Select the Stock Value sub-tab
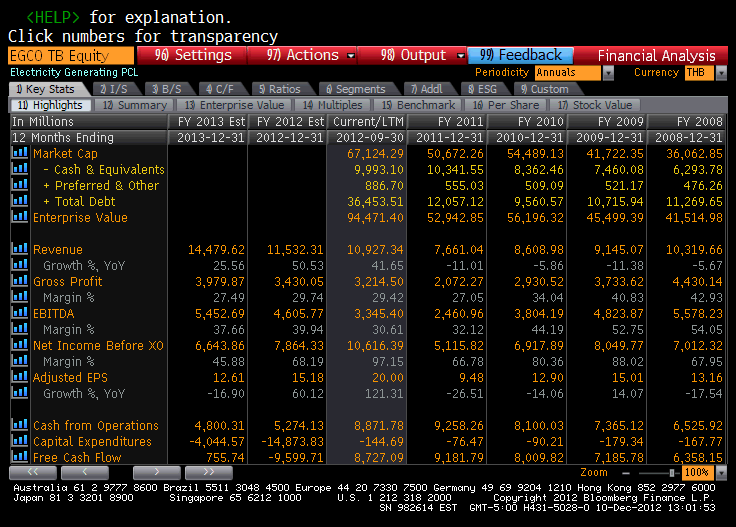Viewport: 736px width, 527px height. (x=595, y=105)
